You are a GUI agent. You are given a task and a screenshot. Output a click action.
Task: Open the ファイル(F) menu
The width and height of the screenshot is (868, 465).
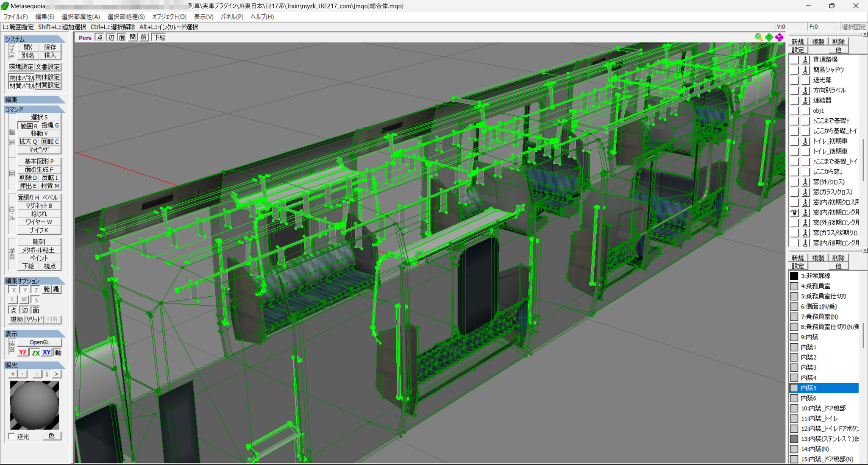16,17
